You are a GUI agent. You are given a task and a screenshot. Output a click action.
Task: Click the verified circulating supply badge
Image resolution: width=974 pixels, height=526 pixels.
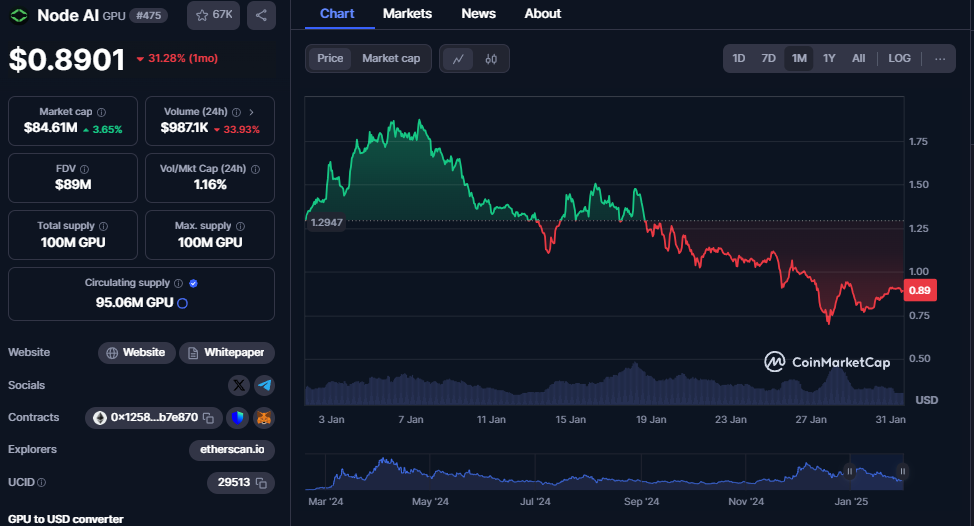[x=193, y=283]
